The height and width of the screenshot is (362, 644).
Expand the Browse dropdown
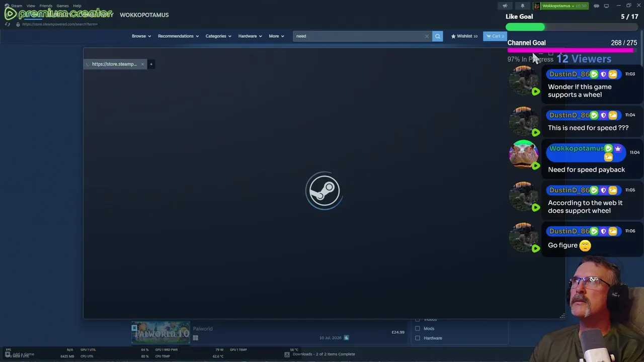pyautogui.click(x=141, y=36)
